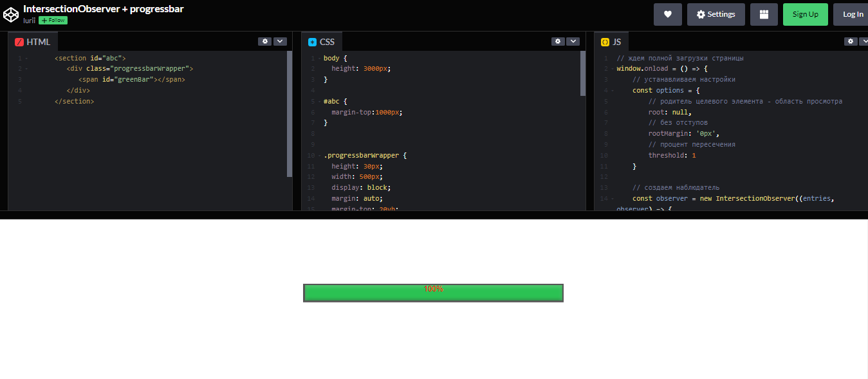Open the JS panel settings gear

(850, 41)
